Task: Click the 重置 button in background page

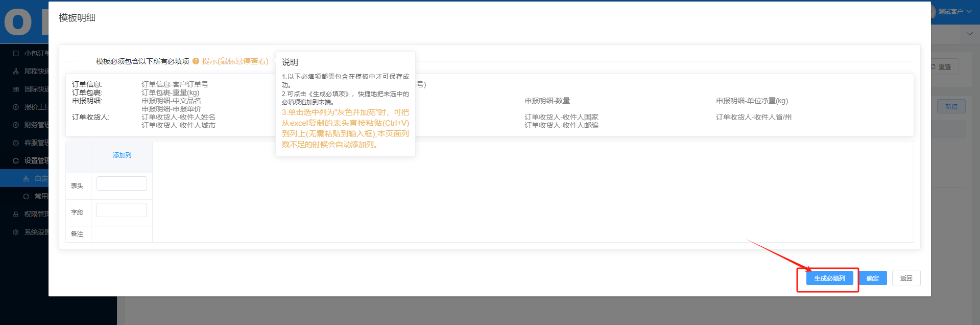Action: click(x=945, y=66)
